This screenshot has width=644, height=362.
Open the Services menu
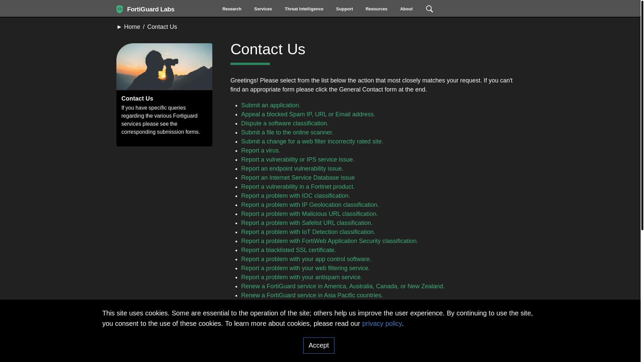point(263,9)
